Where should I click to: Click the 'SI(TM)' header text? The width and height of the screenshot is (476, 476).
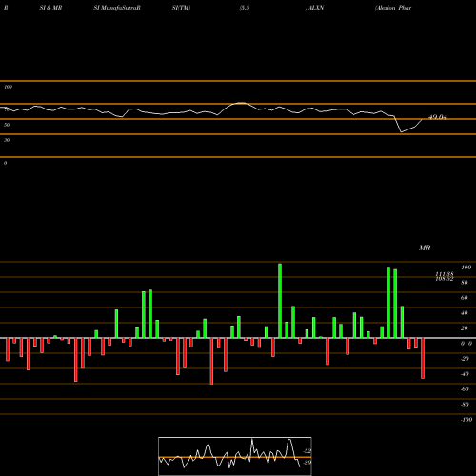181,8
